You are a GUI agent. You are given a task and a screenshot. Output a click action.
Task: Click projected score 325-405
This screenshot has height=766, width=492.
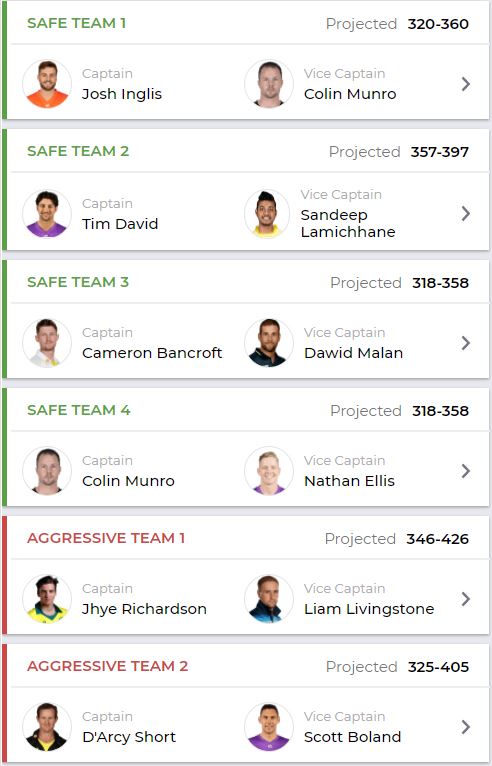click(438, 667)
